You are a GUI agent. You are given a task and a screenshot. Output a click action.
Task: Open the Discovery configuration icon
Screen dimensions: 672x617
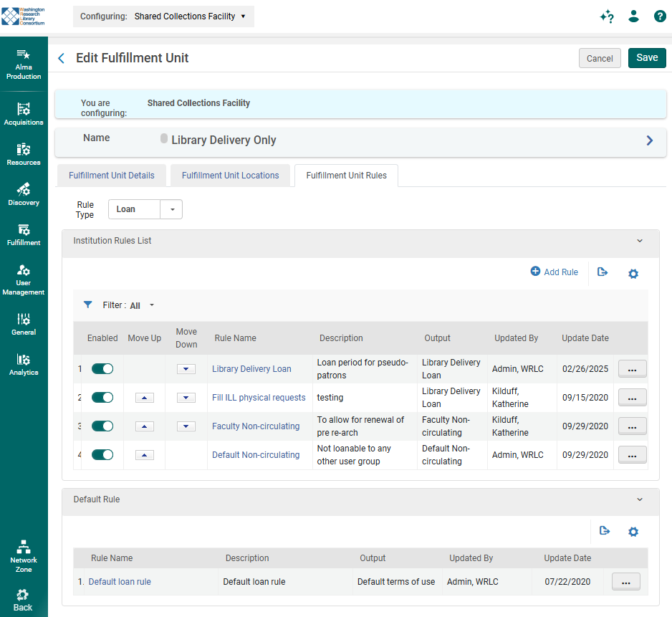(x=24, y=193)
